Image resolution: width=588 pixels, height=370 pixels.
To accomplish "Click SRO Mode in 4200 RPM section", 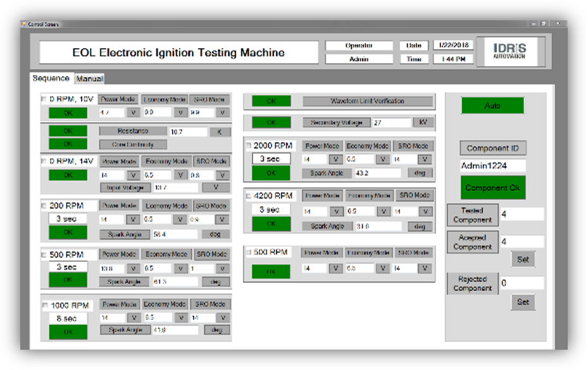I will tap(415, 195).
